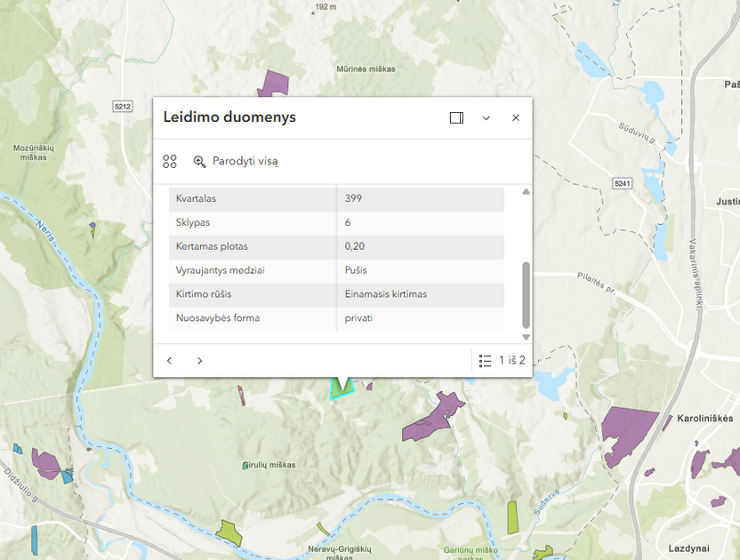The width and height of the screenshot is (740, 560).
Task: Click the attribute table scrollbar thumb
Action: pyautogui.click(x=526, y=295)
